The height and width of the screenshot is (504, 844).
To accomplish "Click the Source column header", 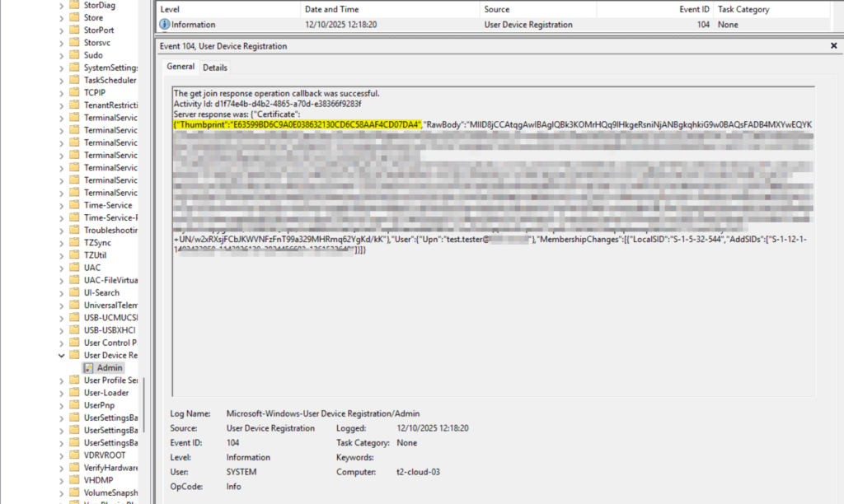I will point(497,9).
